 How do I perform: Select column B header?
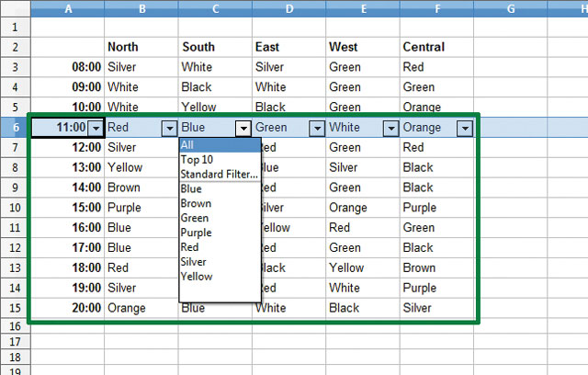(141, 8)
